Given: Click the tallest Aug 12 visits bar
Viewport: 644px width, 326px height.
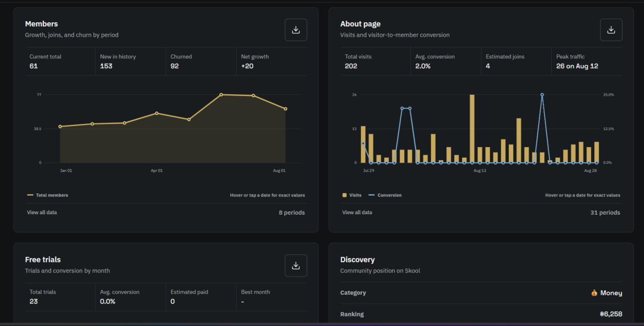Looking at the screenshot, I should pos(472,128).
